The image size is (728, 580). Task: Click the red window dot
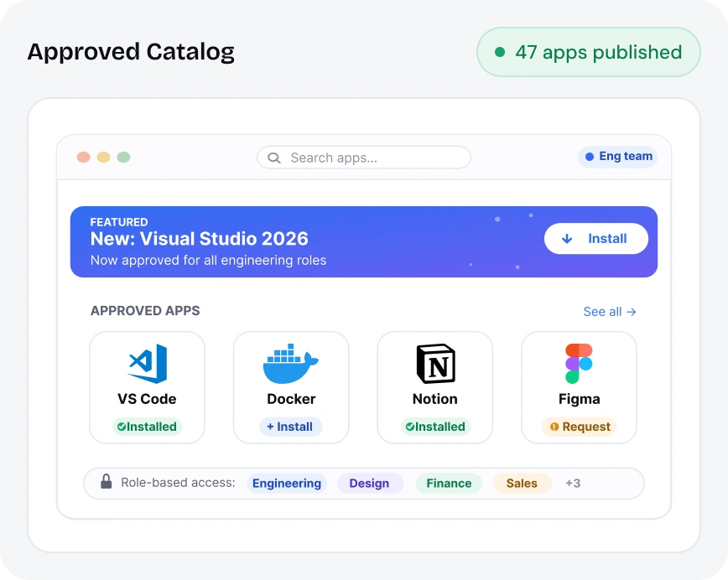click(x=84, y=158)
